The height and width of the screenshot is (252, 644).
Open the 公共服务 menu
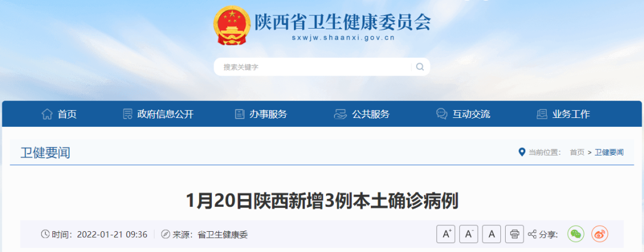tap(362, 114)
